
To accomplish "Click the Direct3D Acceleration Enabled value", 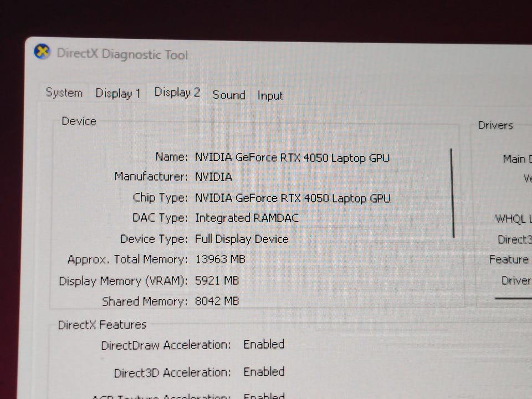I will click(264, 372).
